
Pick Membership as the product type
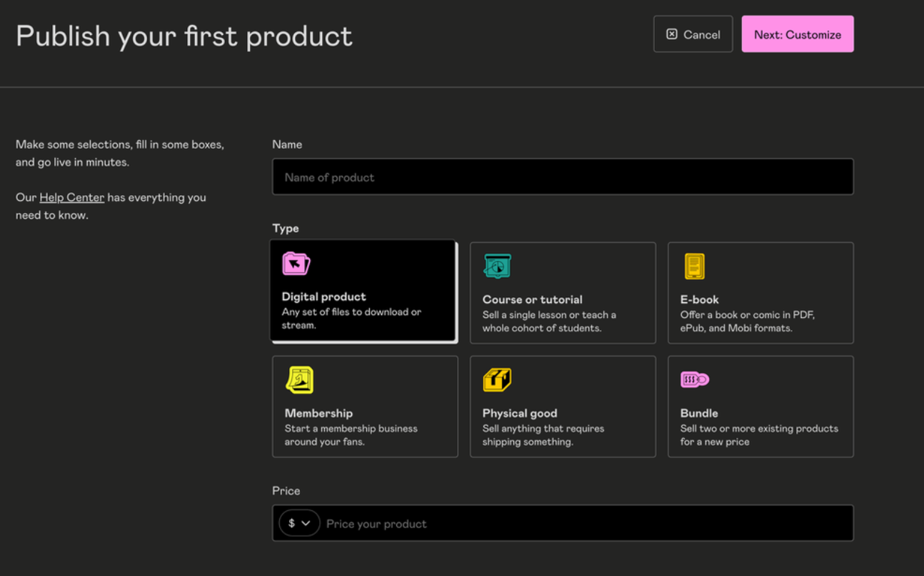365,406
